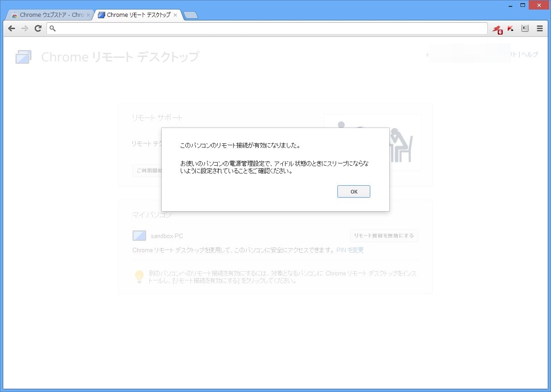Screen dimensions: 551x392
Task: Click the browser forward arrow
Action: point(25,28)
